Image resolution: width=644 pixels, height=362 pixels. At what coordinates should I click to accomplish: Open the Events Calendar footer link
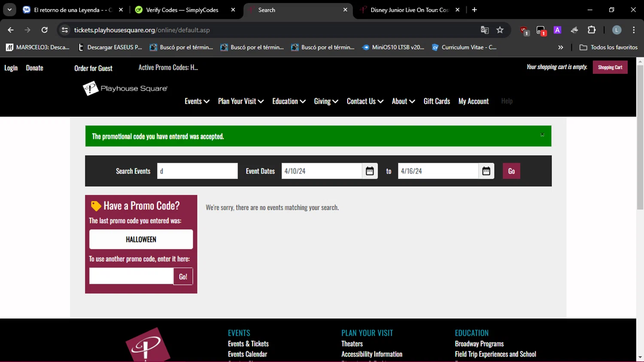(x=247, y=354)
